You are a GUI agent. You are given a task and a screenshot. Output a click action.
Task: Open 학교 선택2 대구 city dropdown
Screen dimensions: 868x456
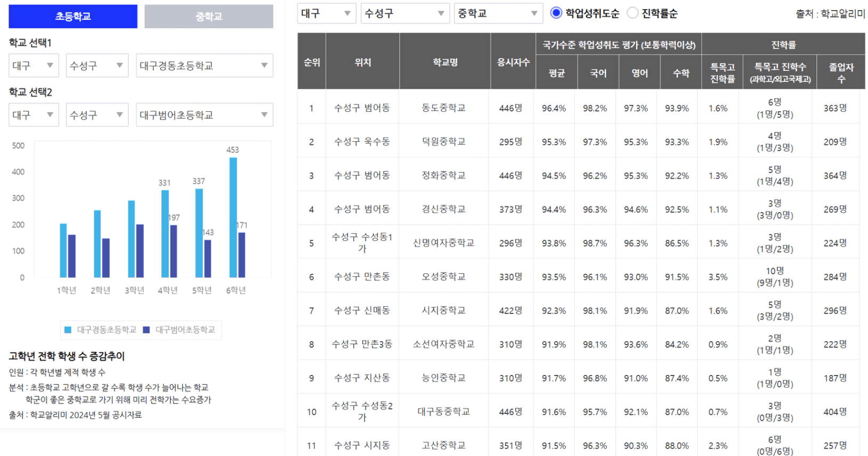(x=33, y=115)
